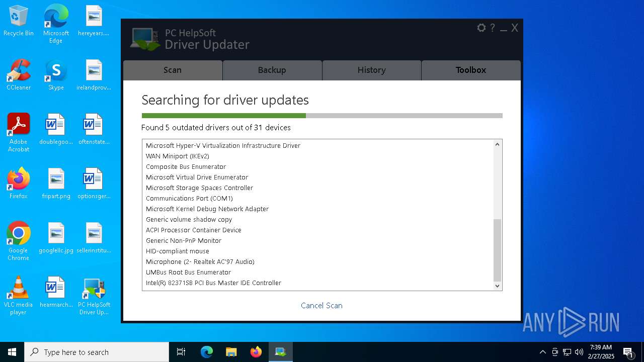Open help via the question mark icon
Screen dimensions: 644x362
pyautogui.click(x=493, y=28)
